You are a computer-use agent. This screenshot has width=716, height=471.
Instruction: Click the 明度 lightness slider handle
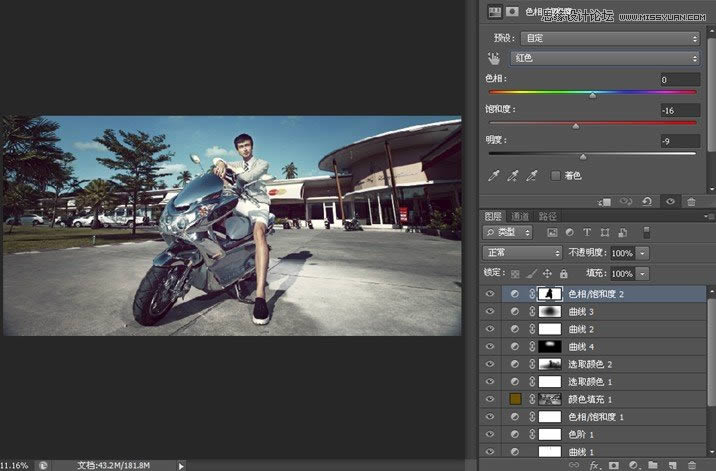583,157
